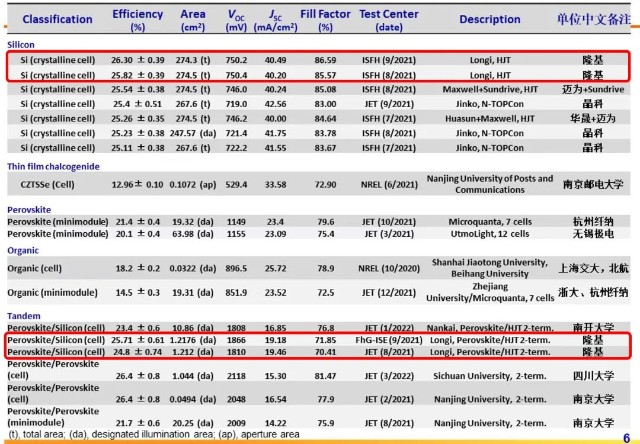Click the Description column header
Screen dimensions: 640x444
point(490,19)
